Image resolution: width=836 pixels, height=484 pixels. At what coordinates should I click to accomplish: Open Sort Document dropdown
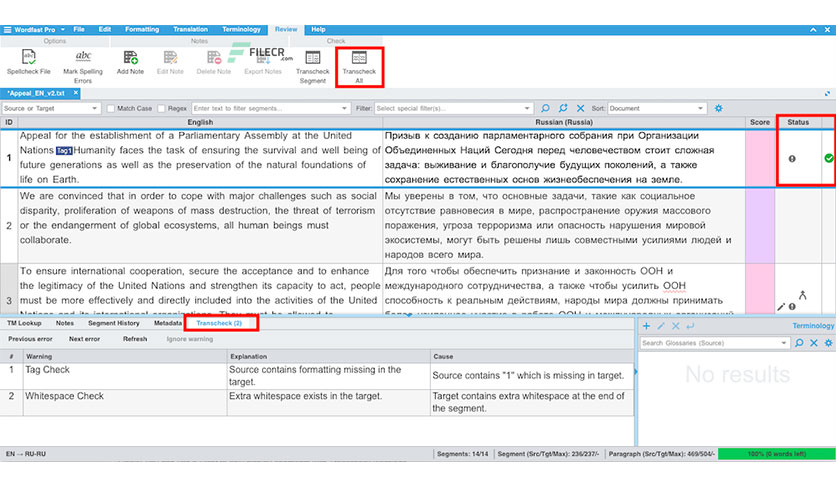(657, 108)
